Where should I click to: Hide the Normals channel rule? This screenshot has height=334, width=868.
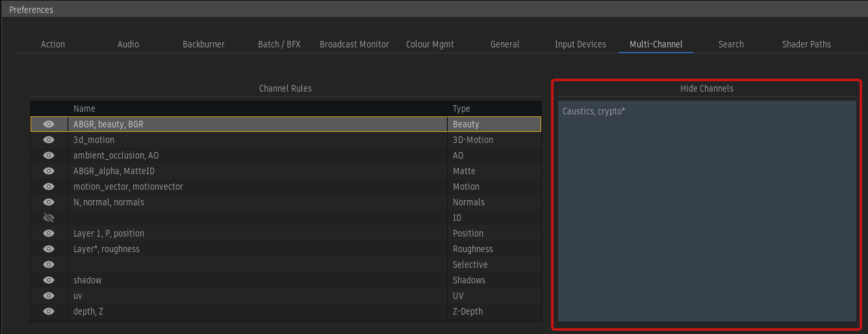tap(49, 202)
